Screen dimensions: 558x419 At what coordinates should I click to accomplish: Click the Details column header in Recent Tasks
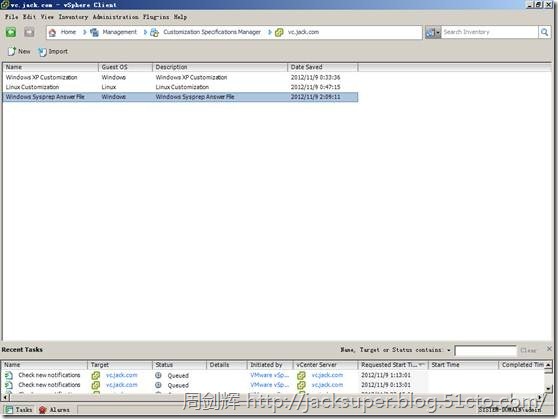[226, 365]
